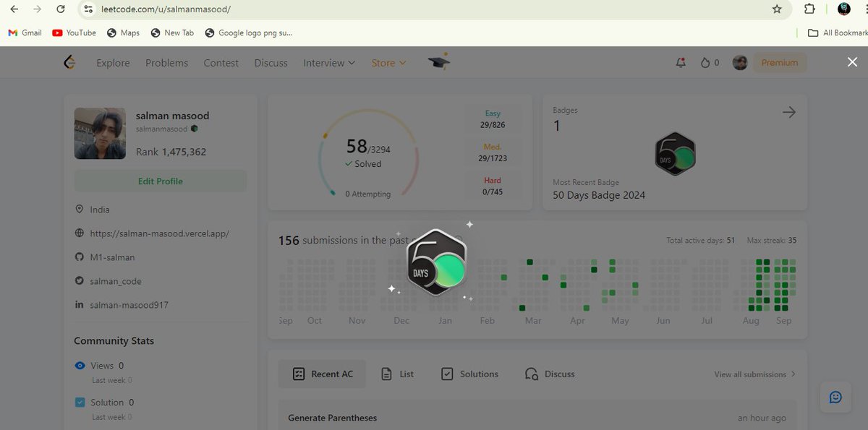Open browser extensions puzzle icon
868x430 pixels.
click(809, 9)
